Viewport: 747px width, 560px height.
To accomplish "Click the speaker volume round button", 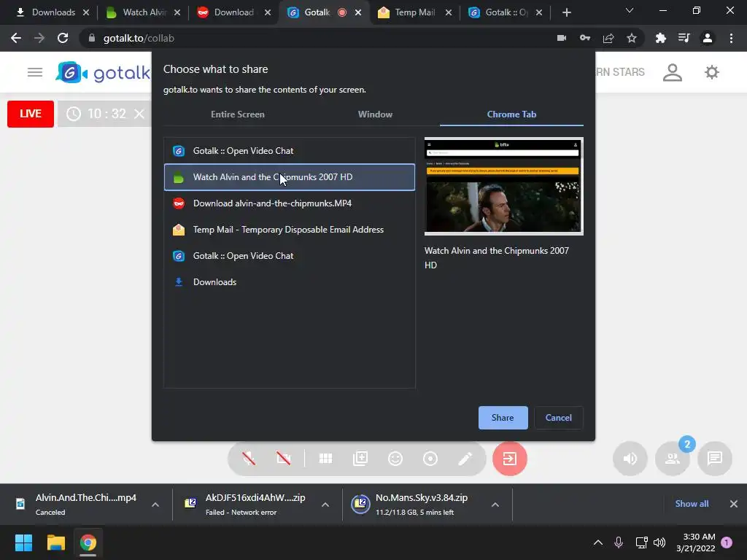I will point(630,459).
